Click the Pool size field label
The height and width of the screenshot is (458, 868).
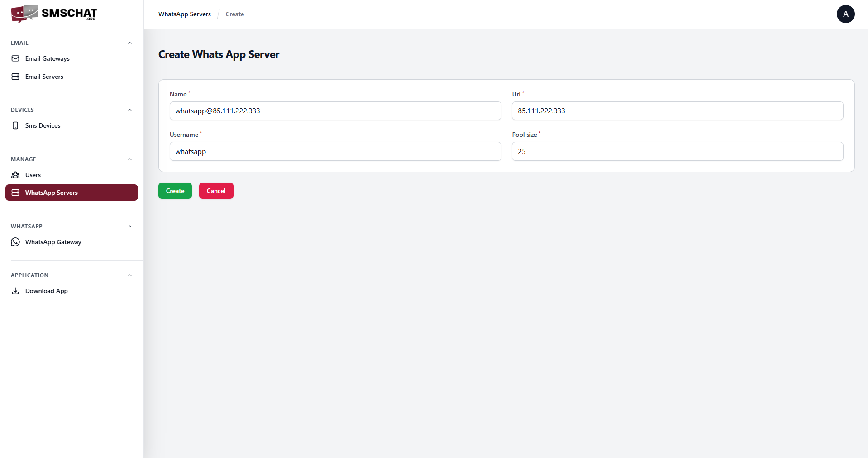click(x=525, y=135)
